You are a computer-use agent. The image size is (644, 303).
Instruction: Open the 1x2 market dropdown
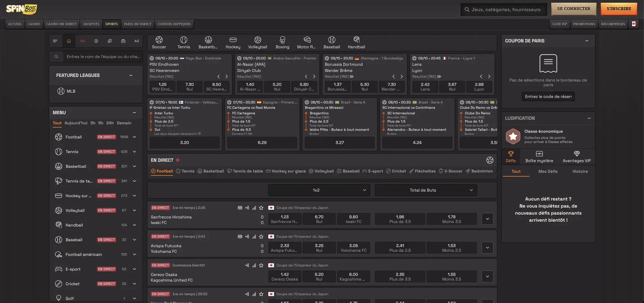[319, 190]
